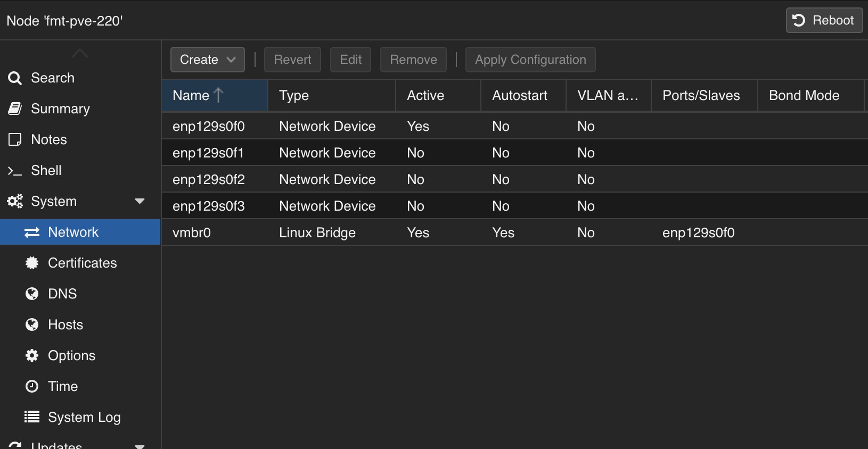
Task: Click the DNS globe icon
Action: pyautogui.click(x=32, y=294)
